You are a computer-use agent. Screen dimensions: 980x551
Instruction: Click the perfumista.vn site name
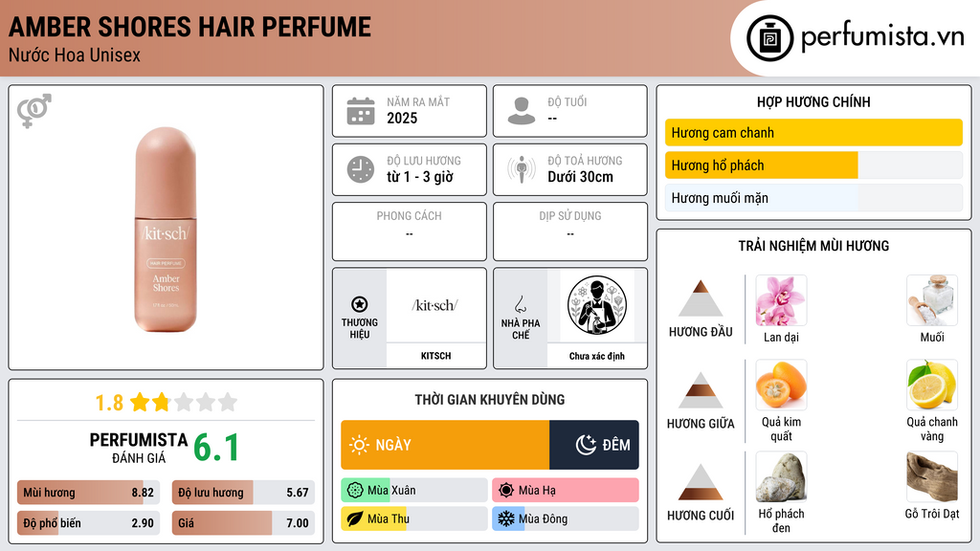pos(882,36)
